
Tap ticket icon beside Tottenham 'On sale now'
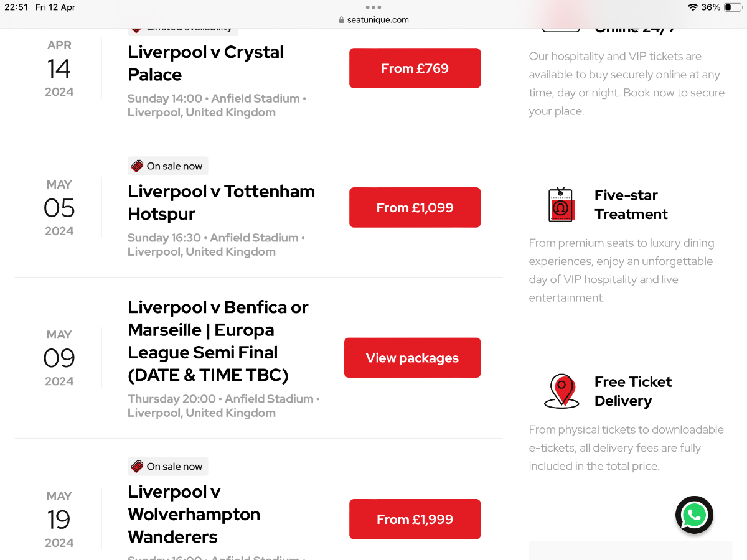[137, 166]
